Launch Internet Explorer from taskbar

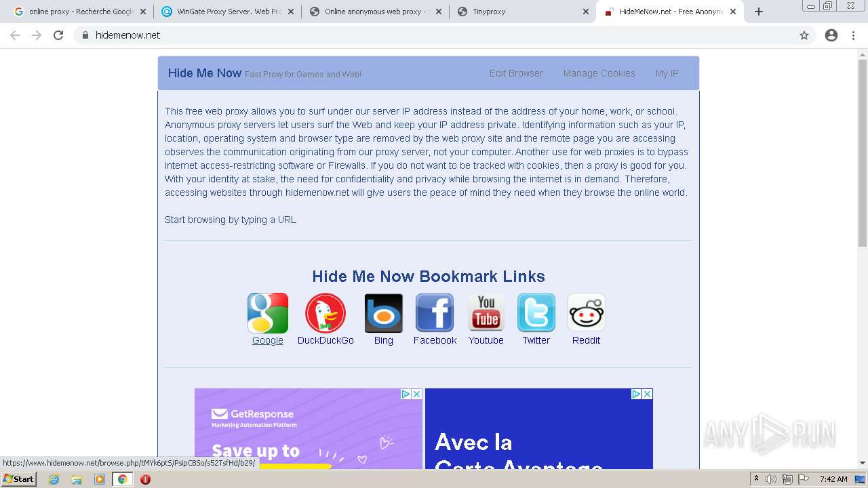pyautogui.click(x=54, y=479)
